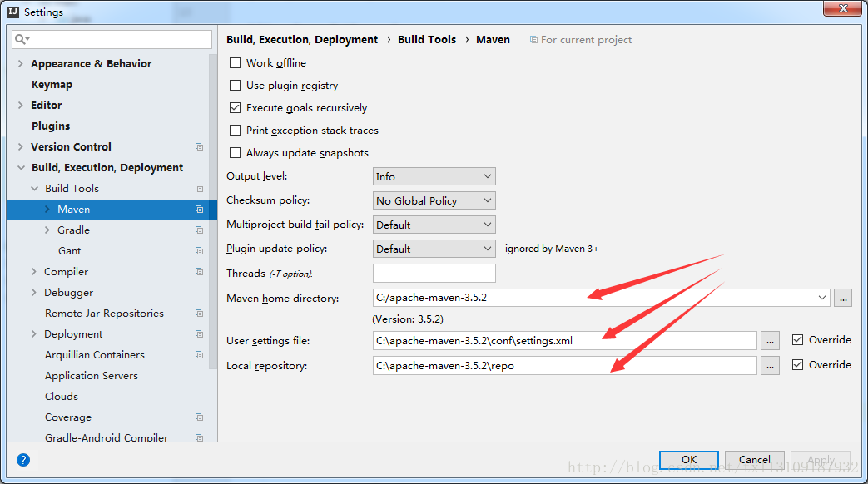This screenshot has height=484, width=868.
Task: Select Arquillian Containers item
Action: point(95,354)
